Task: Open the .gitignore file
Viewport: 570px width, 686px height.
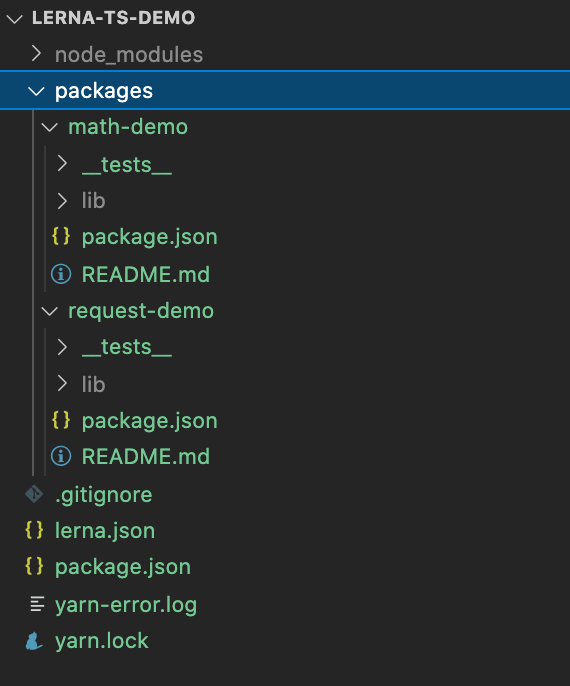Action: [104, 495]
